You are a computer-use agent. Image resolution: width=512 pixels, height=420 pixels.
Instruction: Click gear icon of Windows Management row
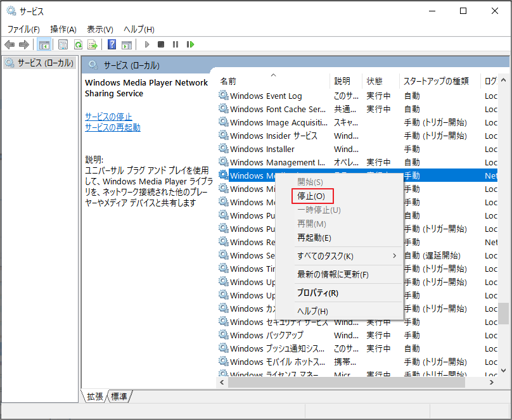click(223, 162)
